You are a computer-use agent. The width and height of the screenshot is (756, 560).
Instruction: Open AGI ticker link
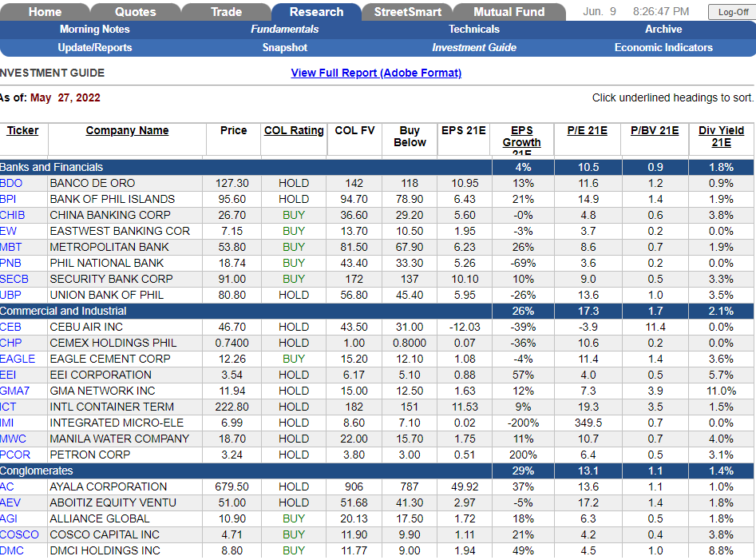point(9,518)
